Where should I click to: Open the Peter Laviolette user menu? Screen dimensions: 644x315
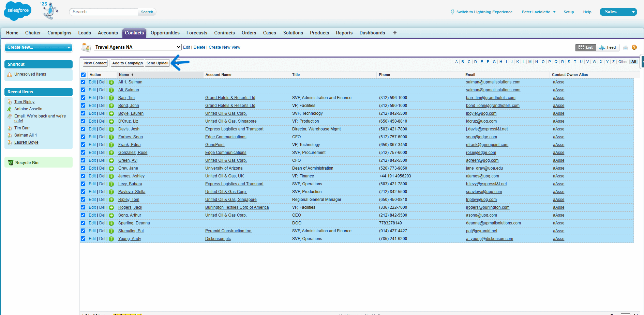[x=538, y=12]
